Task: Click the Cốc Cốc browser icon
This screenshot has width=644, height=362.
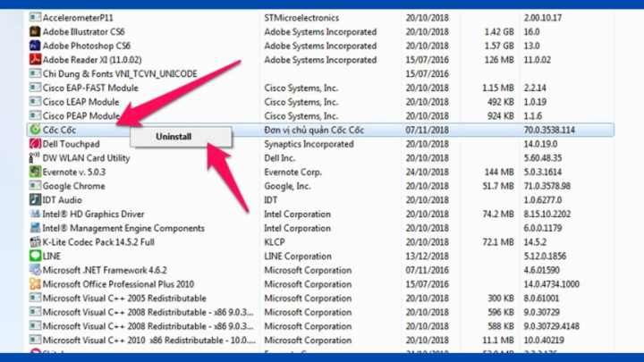Action: [35, 130]
